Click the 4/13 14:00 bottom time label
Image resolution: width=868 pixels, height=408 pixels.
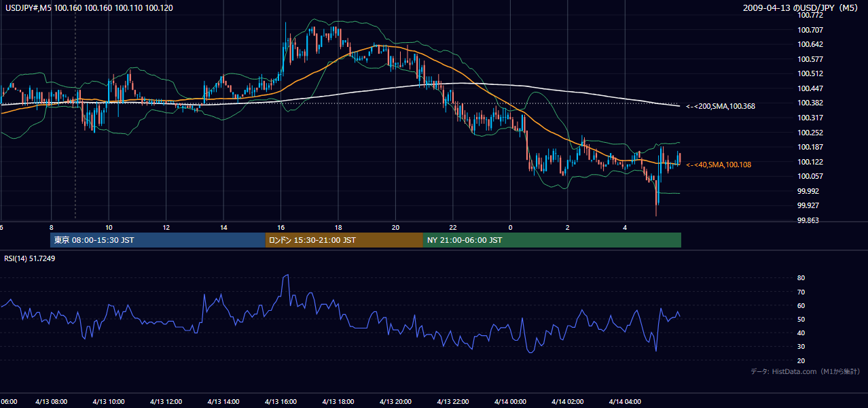[x=223, y=402]
